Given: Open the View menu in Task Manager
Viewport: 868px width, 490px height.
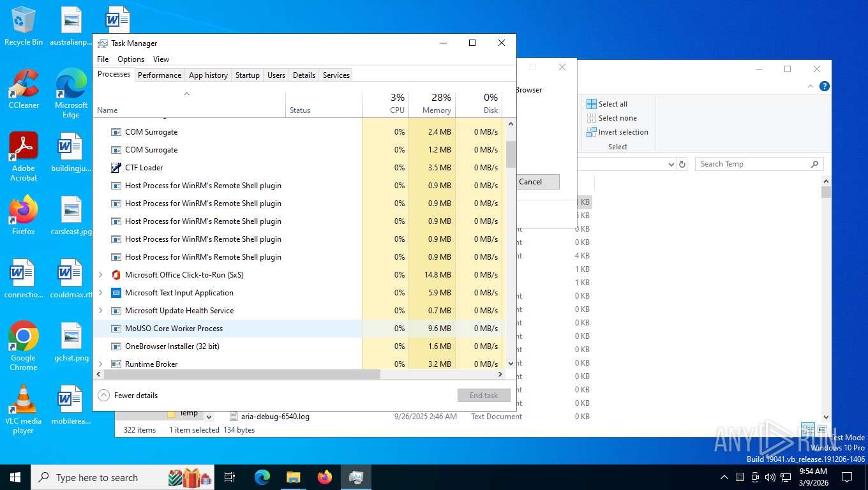Looking at the screenshot, I should tap(161, 59).
